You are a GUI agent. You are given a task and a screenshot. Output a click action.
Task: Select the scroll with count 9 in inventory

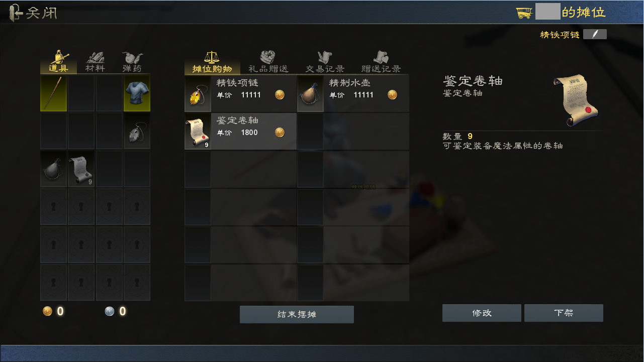[x=81, y=169]
